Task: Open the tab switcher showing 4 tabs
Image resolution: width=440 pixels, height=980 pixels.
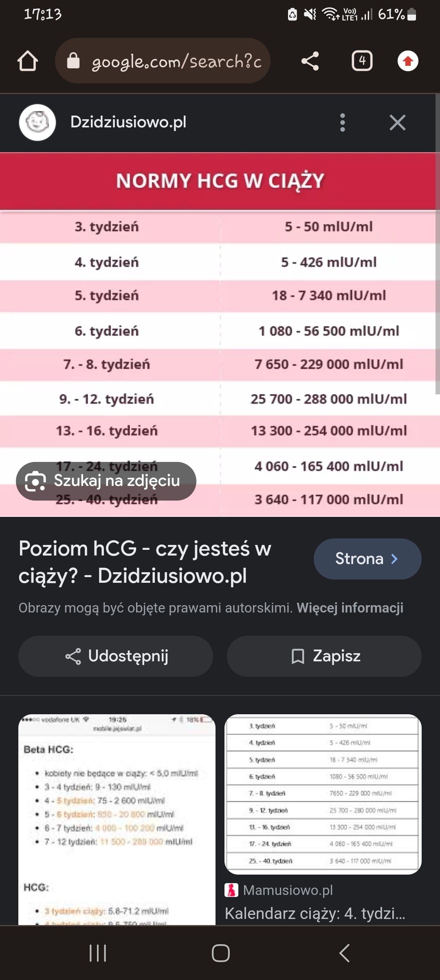Action: (362, 61)
